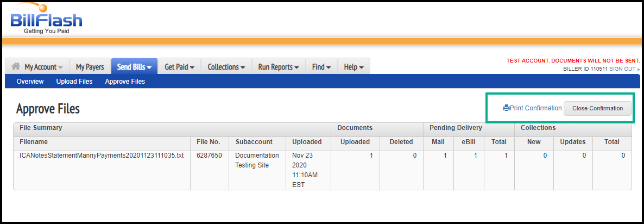Select Approve Files in the blue bar
This screenshot has height=224, width=644.
125,82
